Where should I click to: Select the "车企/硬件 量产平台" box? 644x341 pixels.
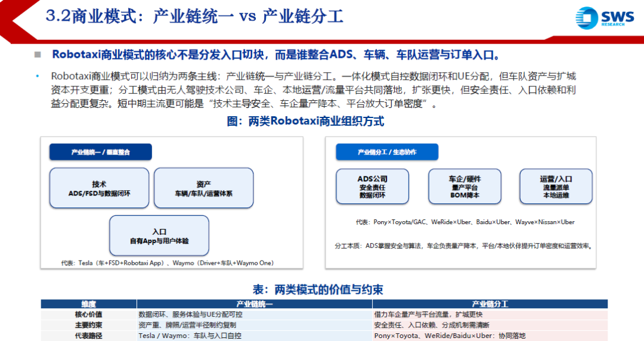pos(465,187)
